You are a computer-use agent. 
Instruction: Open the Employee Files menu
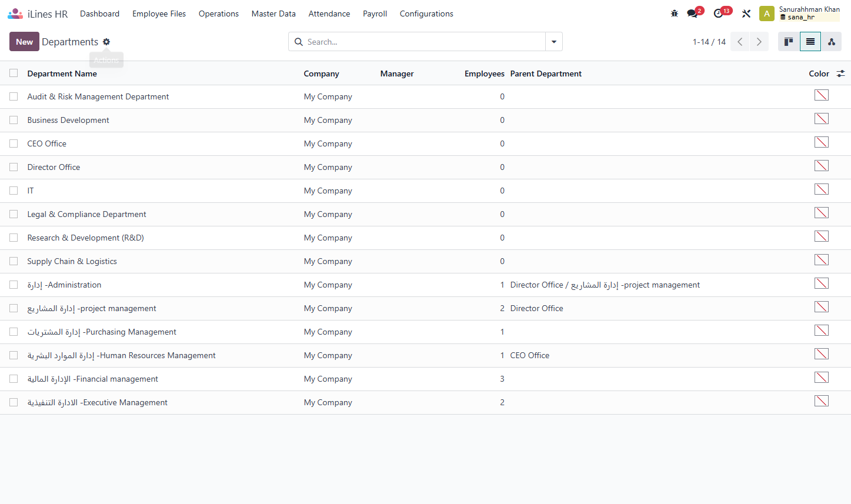click(x=159, y=14)
